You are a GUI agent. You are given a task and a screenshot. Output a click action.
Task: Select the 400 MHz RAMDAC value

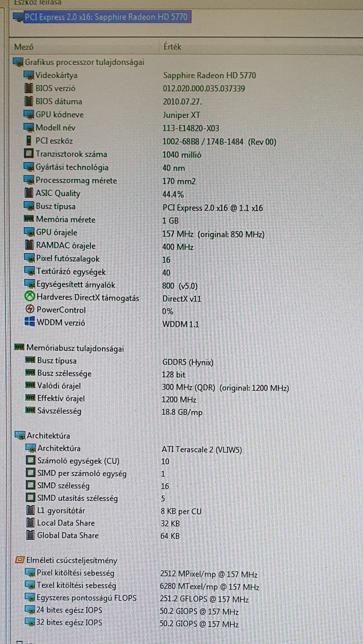pos(178,247)
